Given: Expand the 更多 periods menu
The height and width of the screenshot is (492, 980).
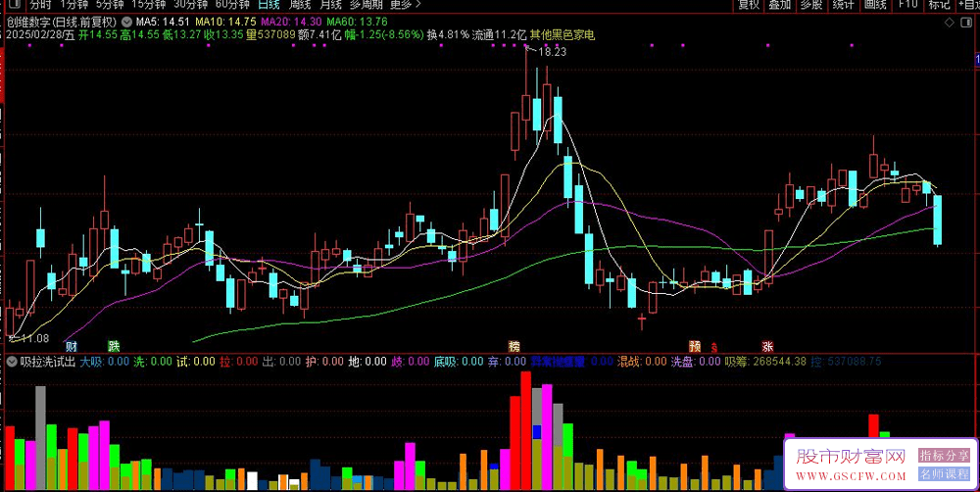Looking at the screenshot, I should (x=405, y=4).
